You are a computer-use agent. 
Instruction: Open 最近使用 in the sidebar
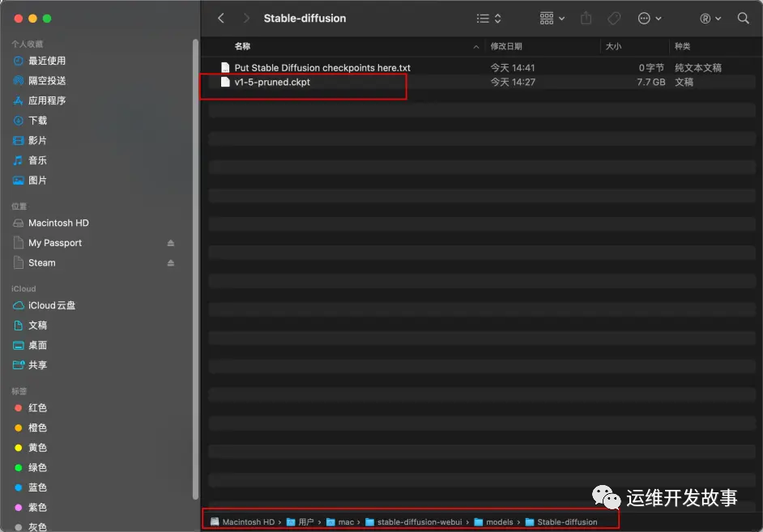(x=47, y=61)
